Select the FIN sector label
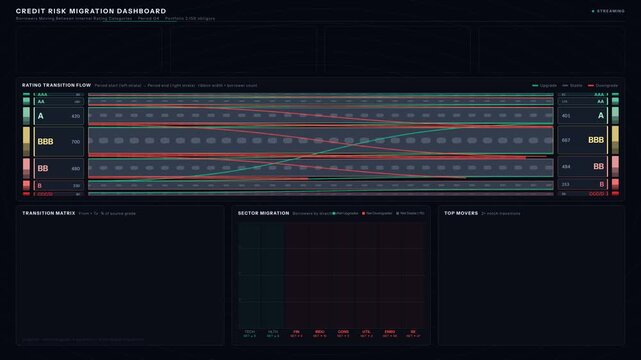 click(296, 332)
